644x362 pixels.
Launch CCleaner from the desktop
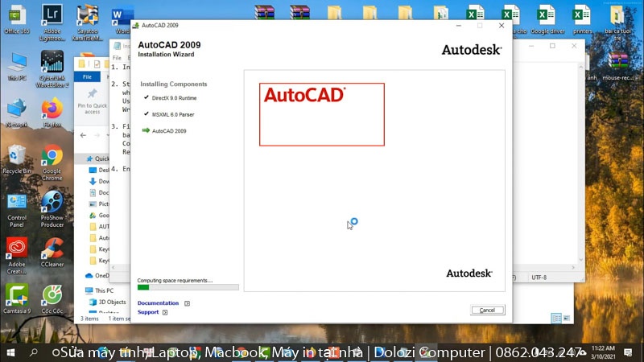point(52,253)
